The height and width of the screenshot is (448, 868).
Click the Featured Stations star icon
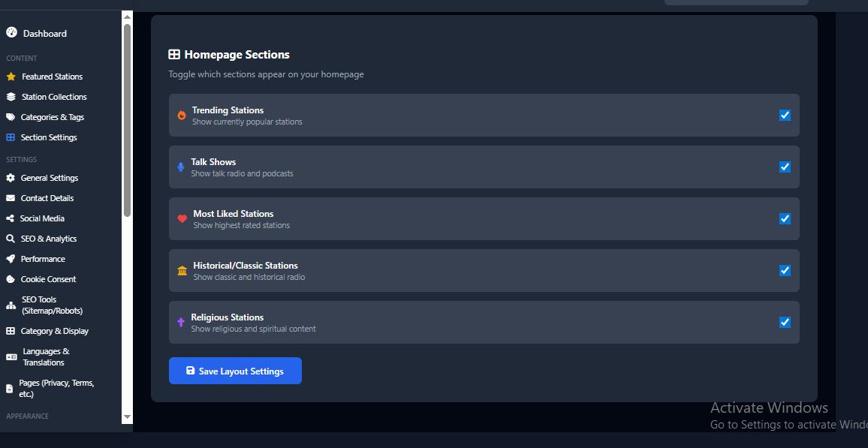point(11,77)
